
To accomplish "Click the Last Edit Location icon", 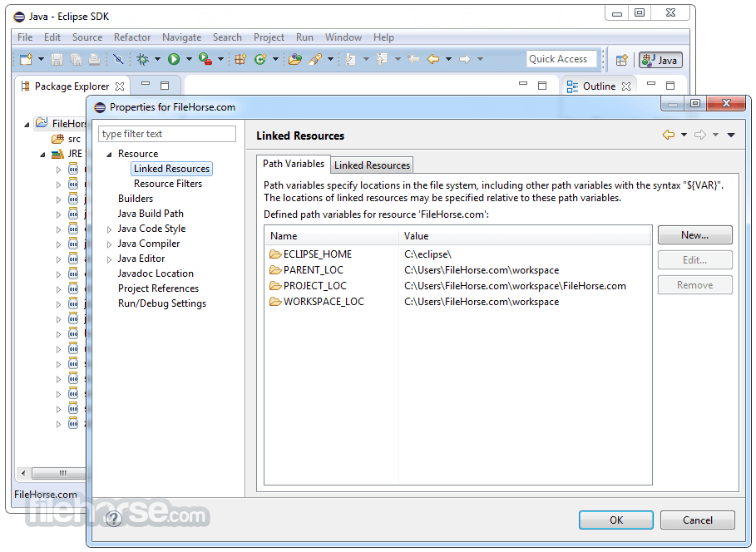I will 413,59.
